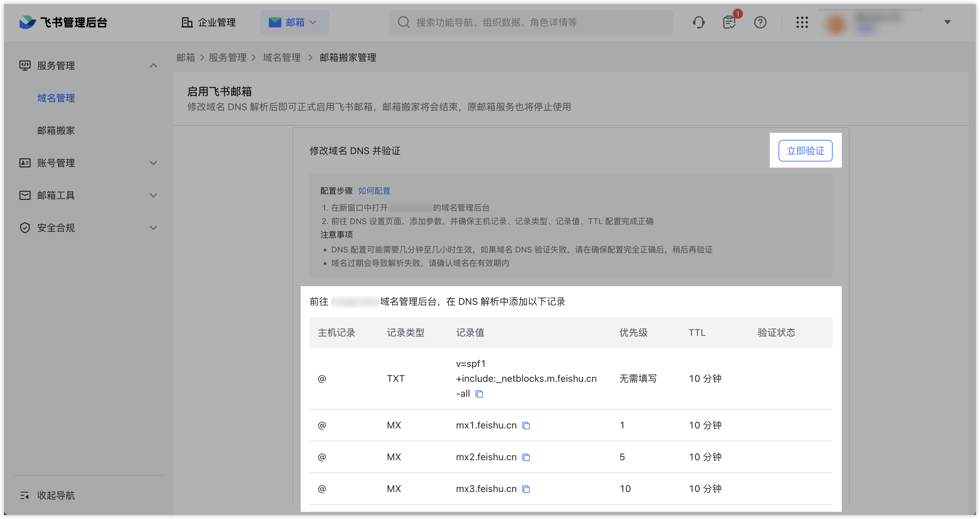Open the 如何配置 help link
The image size is (980, 519).
click(x=374, y=191)
